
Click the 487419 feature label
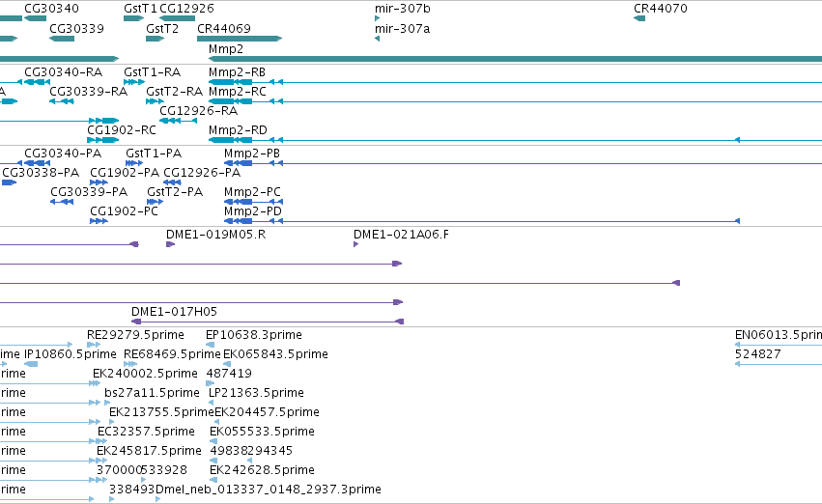pos(229,374)
